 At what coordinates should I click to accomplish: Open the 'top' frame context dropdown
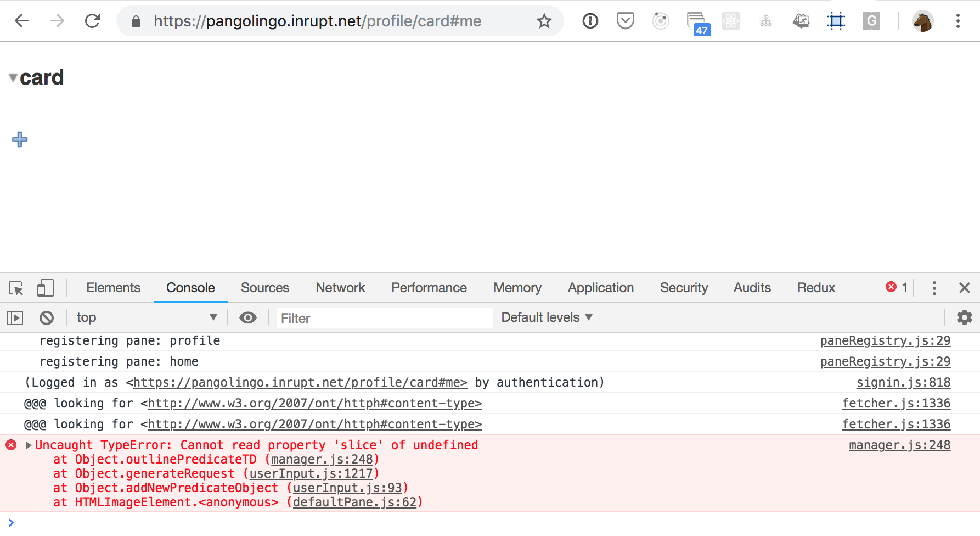click(145, 317)
